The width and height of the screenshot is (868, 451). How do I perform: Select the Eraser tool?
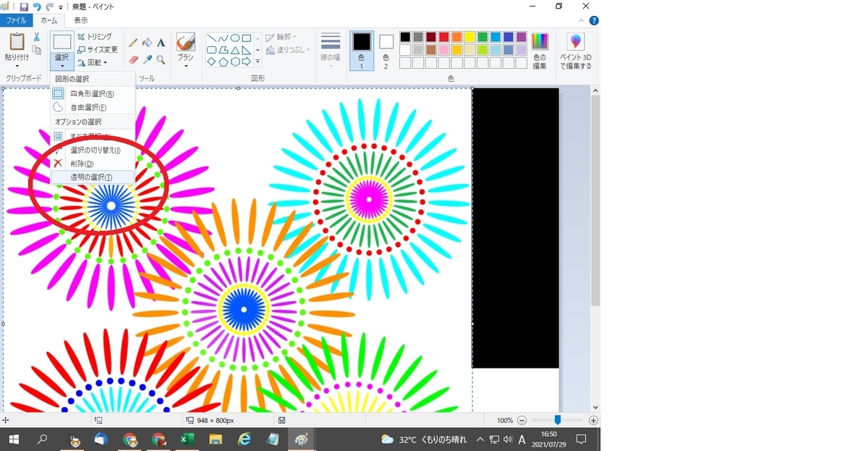(133, 60)
